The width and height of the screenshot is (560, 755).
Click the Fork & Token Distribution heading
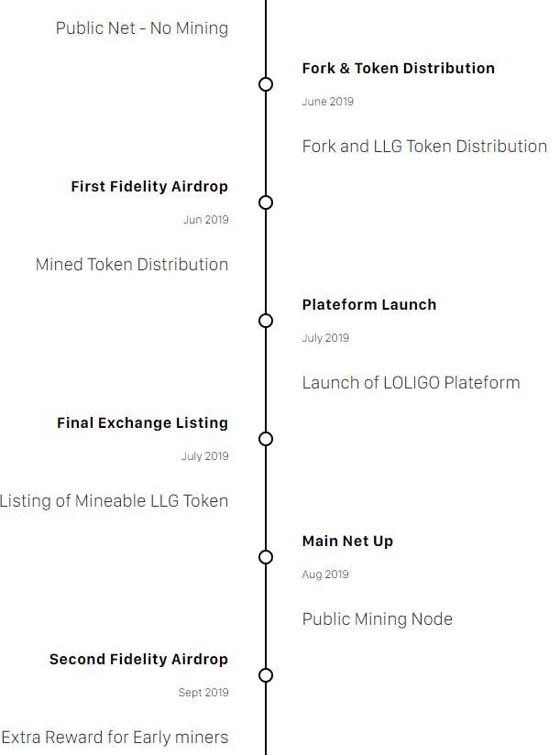click(398, 68)
